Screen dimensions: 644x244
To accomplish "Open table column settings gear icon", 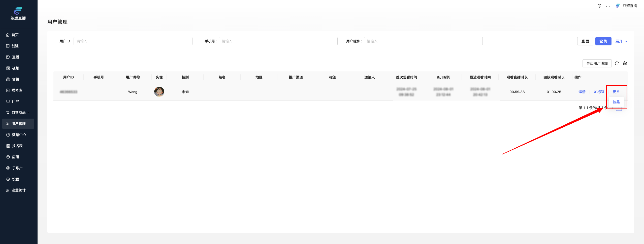I will 625,63.
